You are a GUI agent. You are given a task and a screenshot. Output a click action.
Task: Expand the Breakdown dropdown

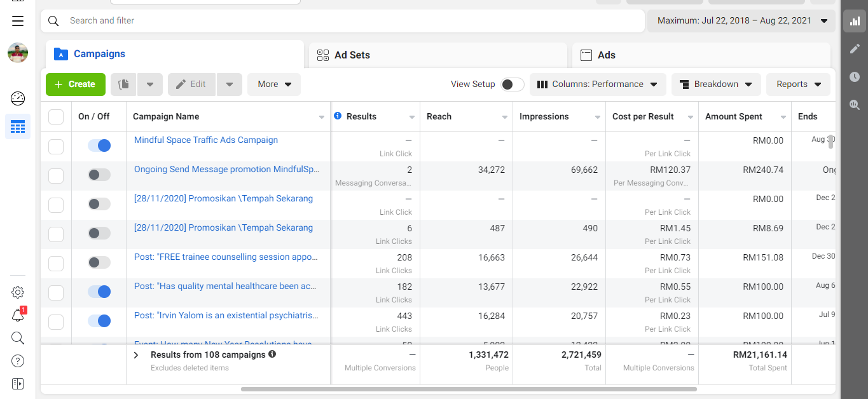pos(715,85)
